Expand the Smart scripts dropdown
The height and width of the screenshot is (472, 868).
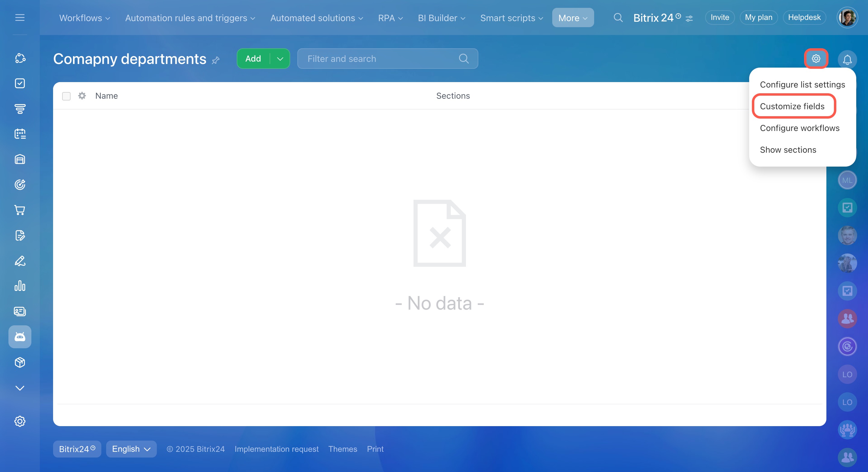pyautogui.click(x=512, y=18)
